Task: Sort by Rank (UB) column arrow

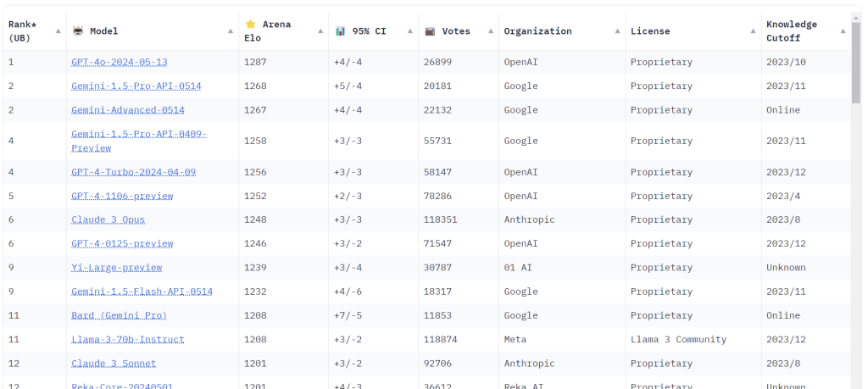Action: [x=58, y=31]
